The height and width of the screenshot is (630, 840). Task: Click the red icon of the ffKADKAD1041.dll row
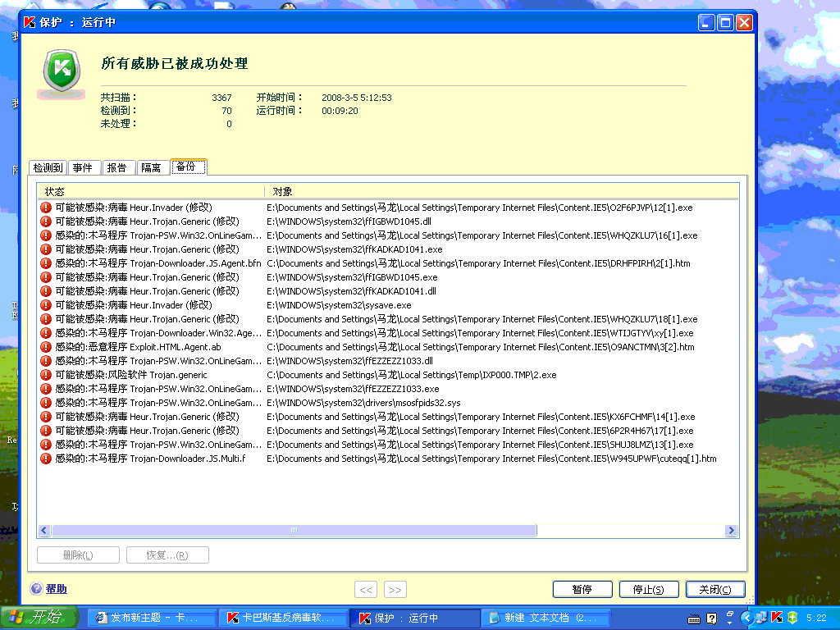(x=46, y=291)
